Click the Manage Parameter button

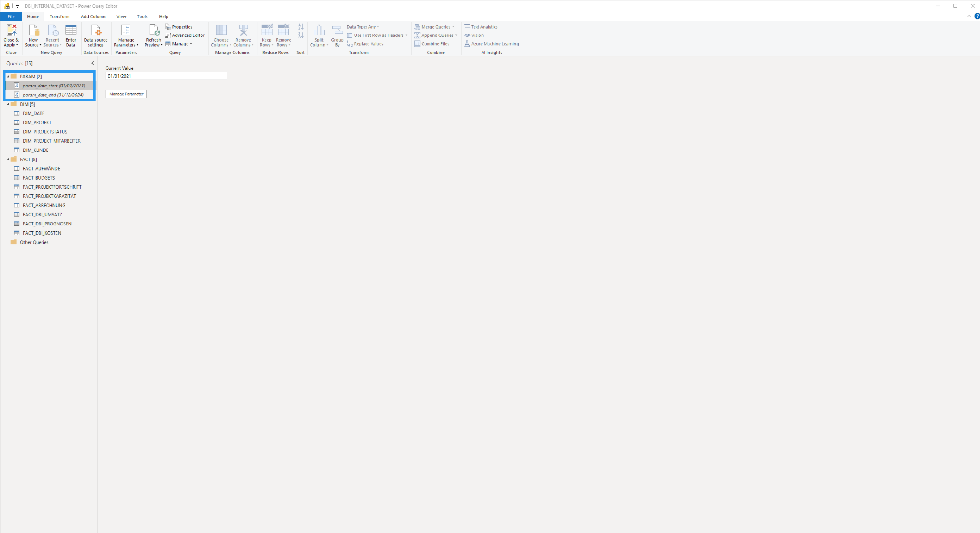[126, 94]
